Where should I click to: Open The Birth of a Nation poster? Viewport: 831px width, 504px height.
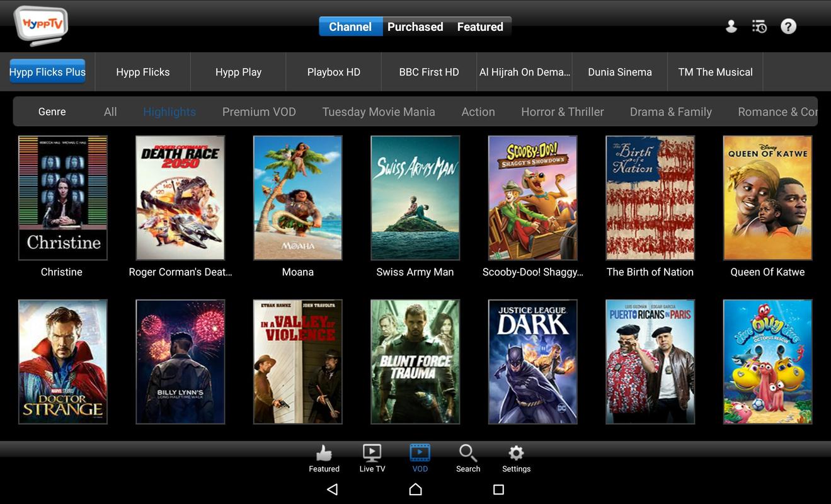650,198
